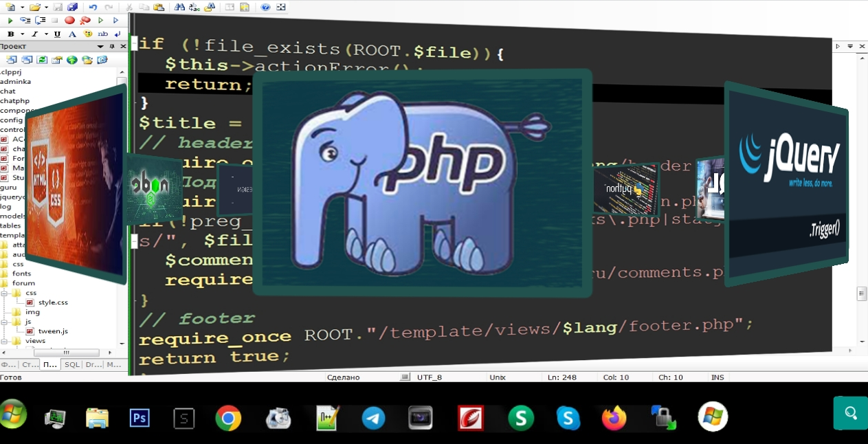The image size is (868, 444).
Task: Toggle Bold formatting
Action: point(10,34)
